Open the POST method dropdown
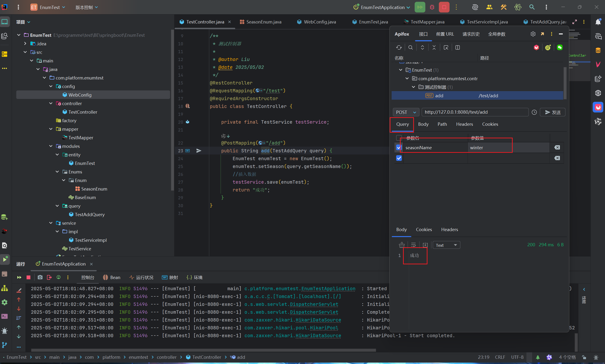Viewport: 605px width, 364px height. click(x=406, y=112)
